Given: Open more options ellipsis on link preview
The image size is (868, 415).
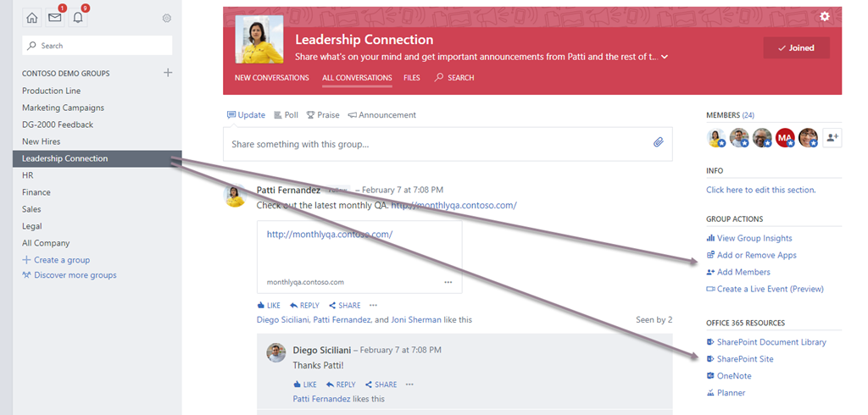Looking at the screenshot, I should coord(448,282).
